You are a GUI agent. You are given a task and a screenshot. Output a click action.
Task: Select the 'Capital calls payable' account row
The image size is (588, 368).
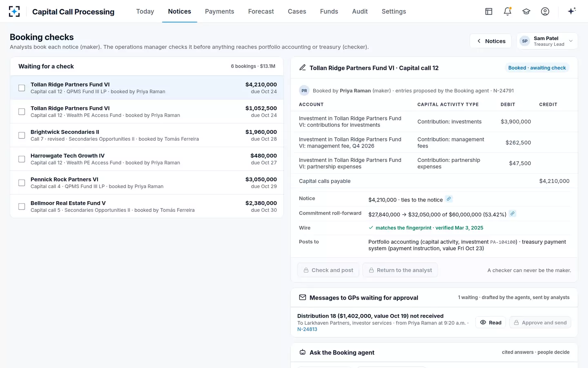pos(434,181)
